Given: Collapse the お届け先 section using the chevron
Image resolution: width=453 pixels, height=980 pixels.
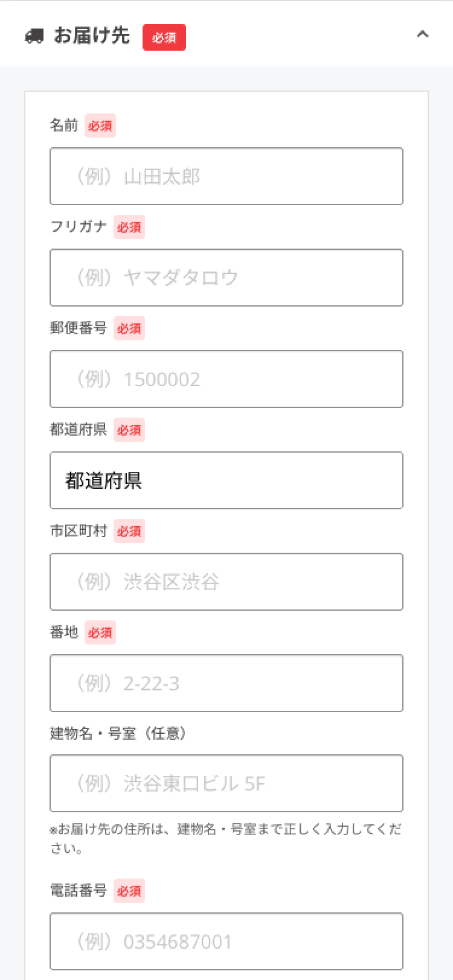Looking at the screenshot, I should pos(422,35).
